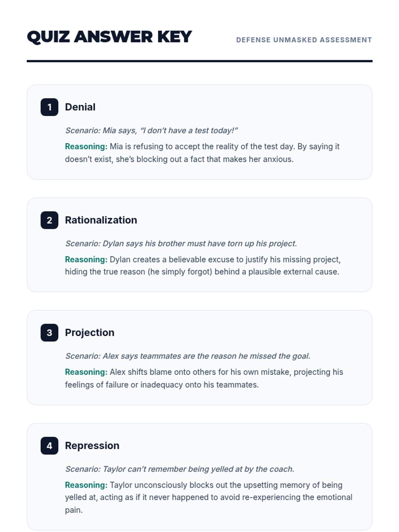Click the number 3 badge
Image resolution: width=399 pixels, height=532 pixels.
click(49, 332)
